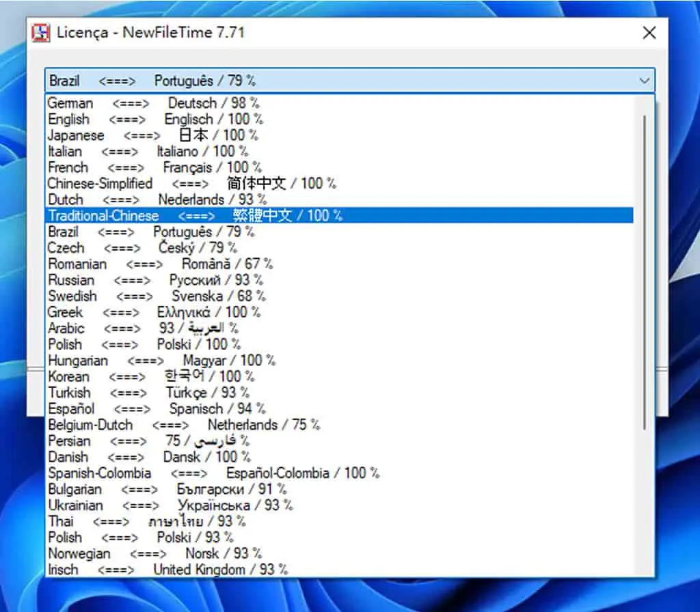This screenshot has height=612, width=700.
Task: Select Belgium-Dutch Netherlands entry
Action: [340, 425]
